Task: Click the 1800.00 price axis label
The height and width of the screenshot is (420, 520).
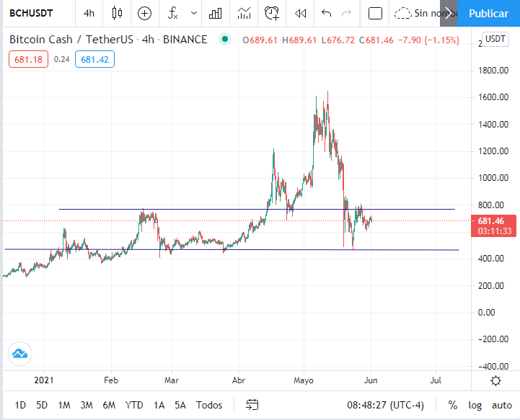Action: (x=493, y=70)
